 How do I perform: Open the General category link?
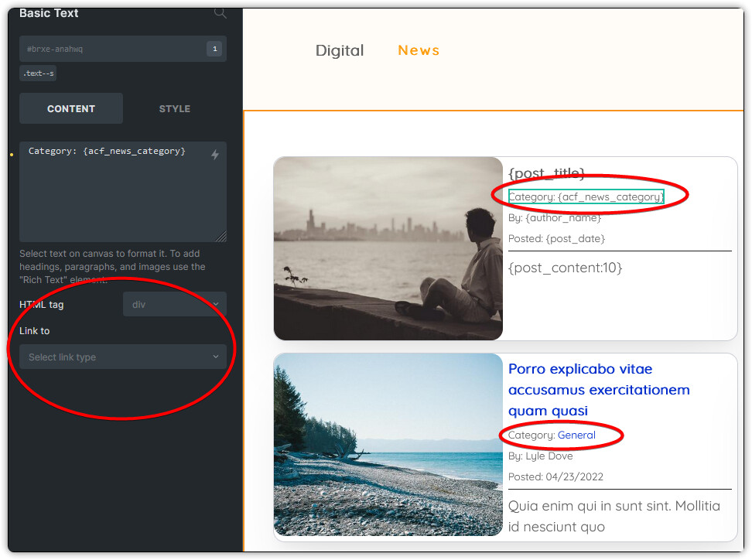[576, 435]
